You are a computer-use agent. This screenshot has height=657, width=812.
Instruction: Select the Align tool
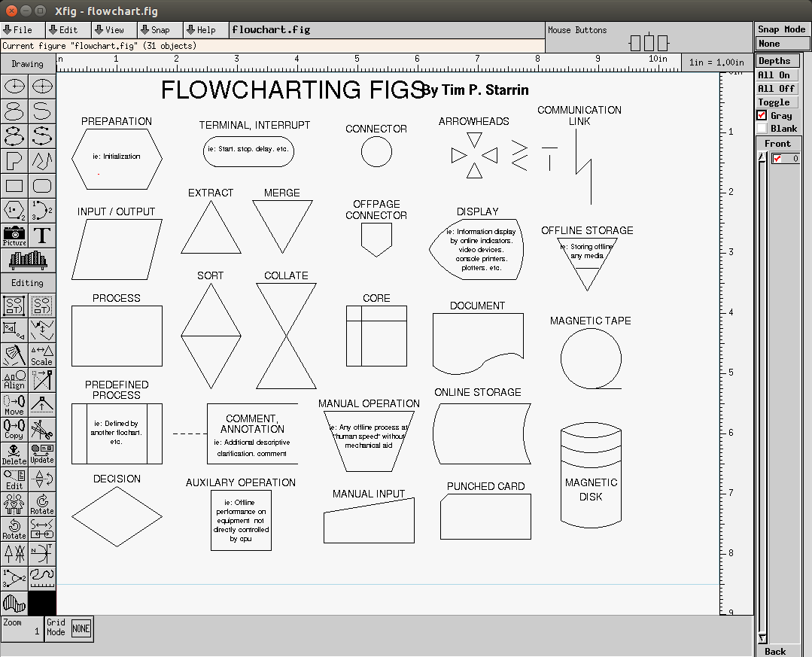[x=14, y=380]
